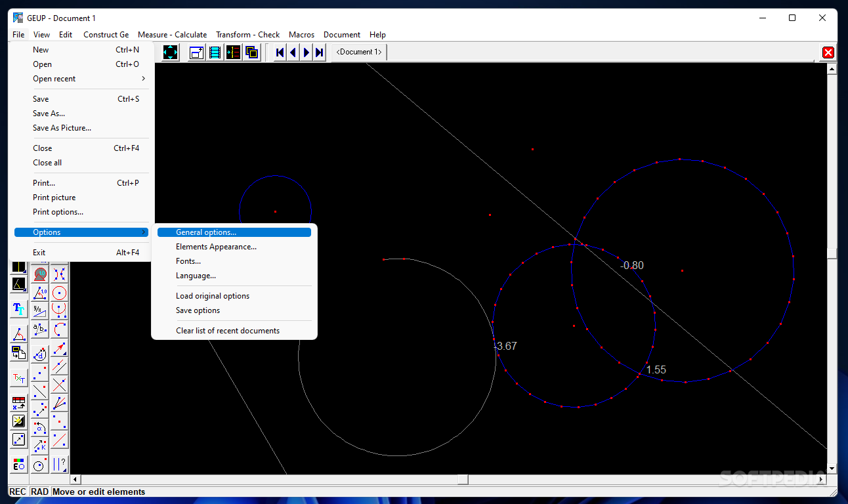Viewport: 848px width, 504px height.
Task: Toggle the REC status bar indicator
Action: 18,492
